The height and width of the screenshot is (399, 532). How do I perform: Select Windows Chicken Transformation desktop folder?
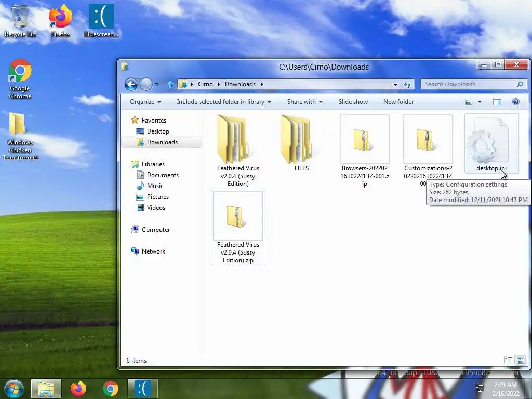point(20,137)
